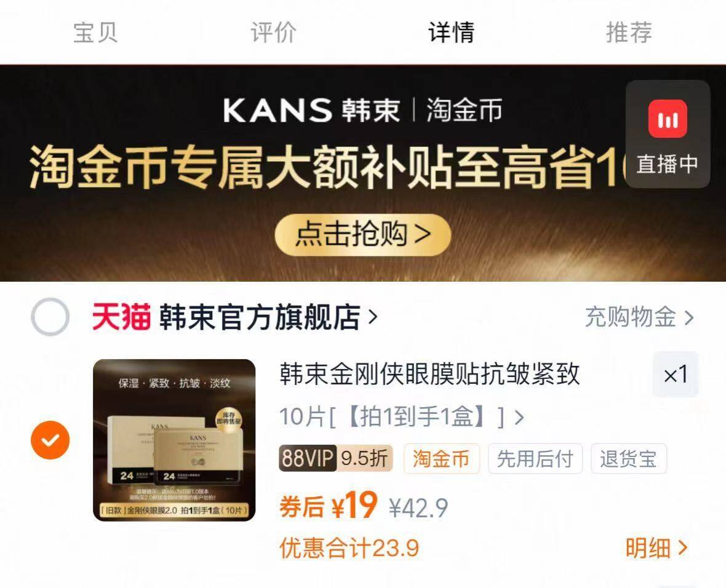
Task: Open the 推荐 tab
Action: 629,33
